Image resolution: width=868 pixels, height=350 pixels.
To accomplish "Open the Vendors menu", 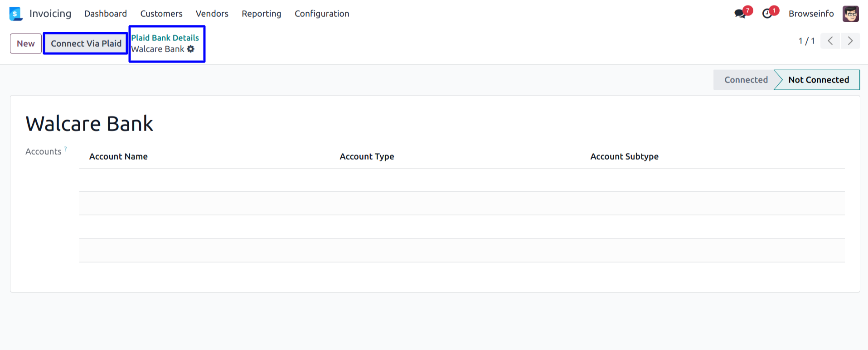I will (x=212, y=14).
